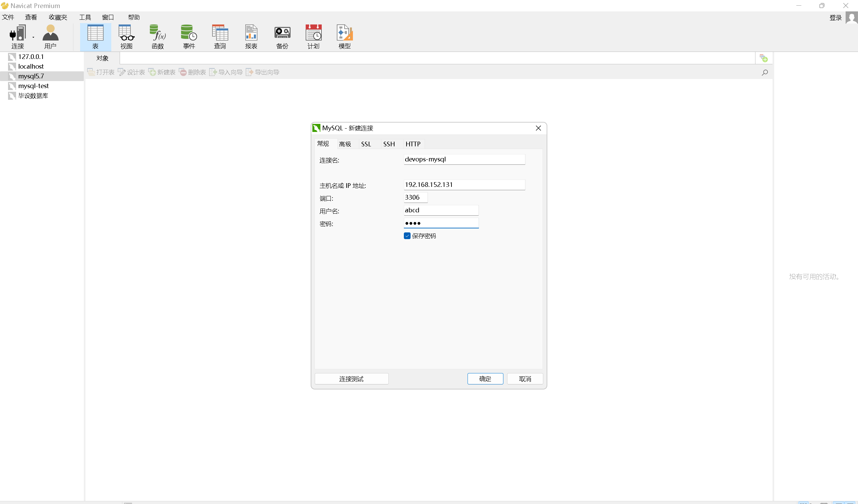The height and width of the screenshot is (504, 858).
Task: Click the 取消 (Cancel) button
Action: tap(525, 379)
